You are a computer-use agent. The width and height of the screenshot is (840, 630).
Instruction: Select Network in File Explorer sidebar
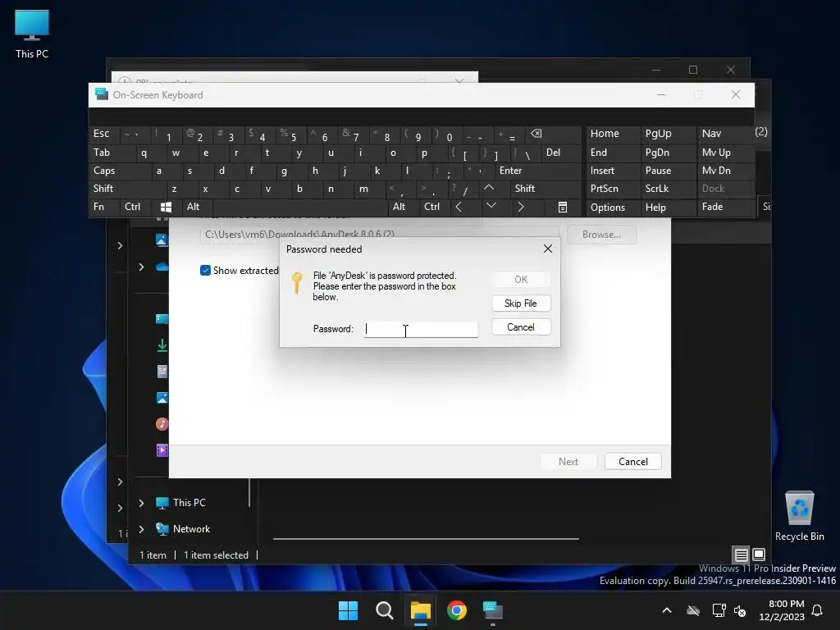191,529
